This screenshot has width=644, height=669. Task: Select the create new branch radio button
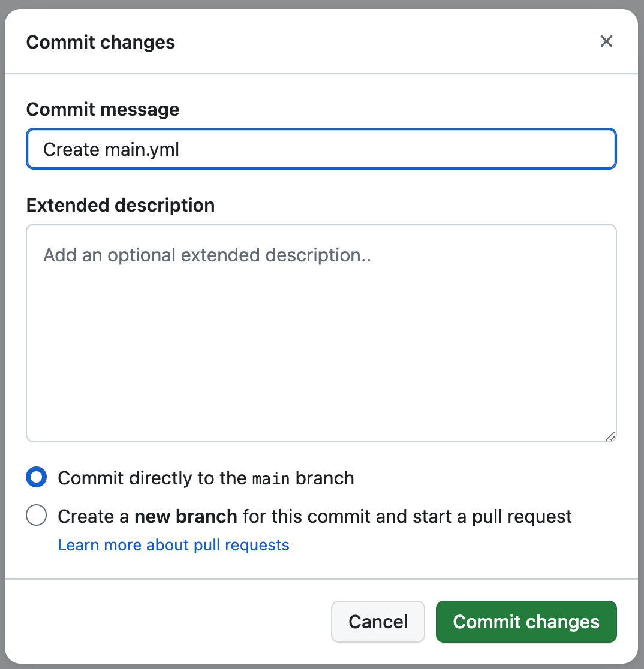click(37, 516)
